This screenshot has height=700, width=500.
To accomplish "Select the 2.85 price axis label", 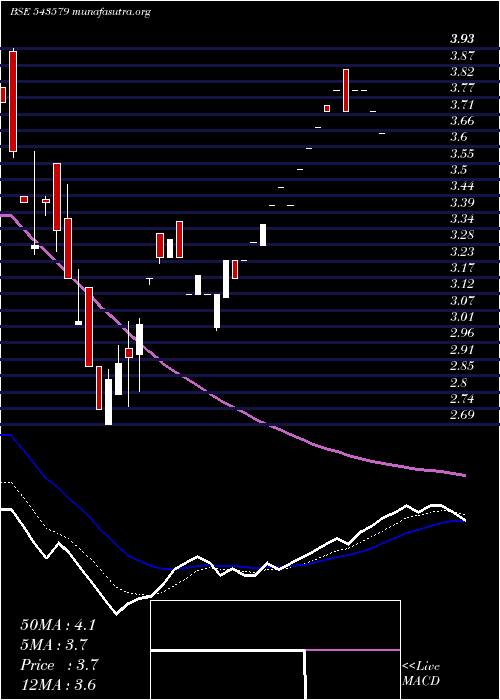I will tap(462, 366).
